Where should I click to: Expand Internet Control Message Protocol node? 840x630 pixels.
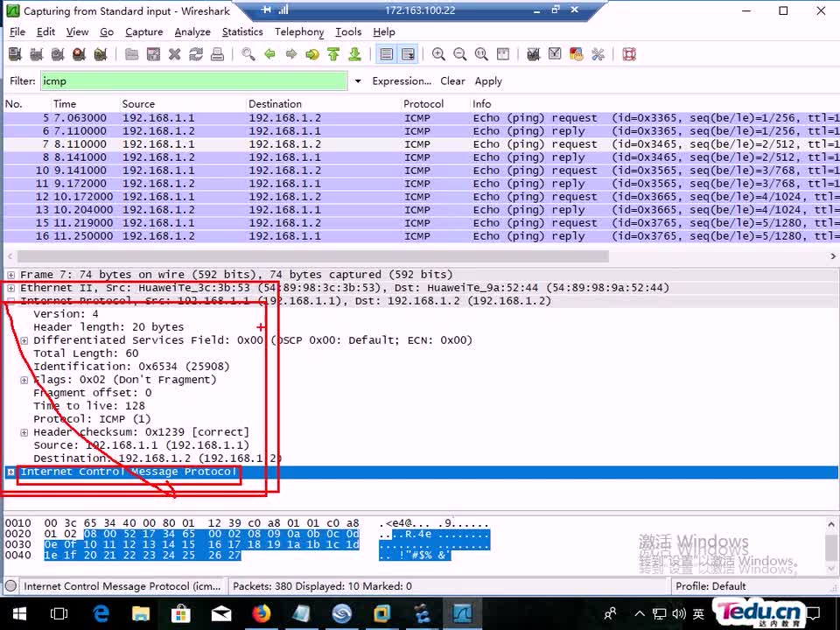(10, 472)
